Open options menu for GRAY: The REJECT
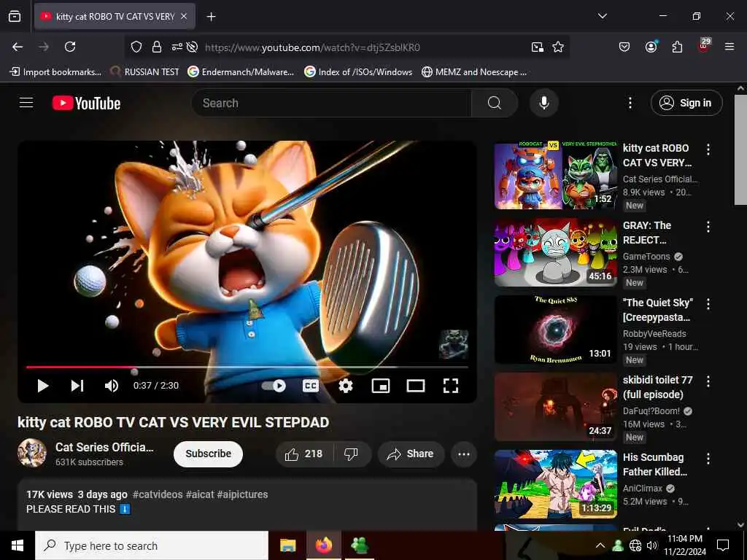747x560 pixels. [x=708, y=227]
